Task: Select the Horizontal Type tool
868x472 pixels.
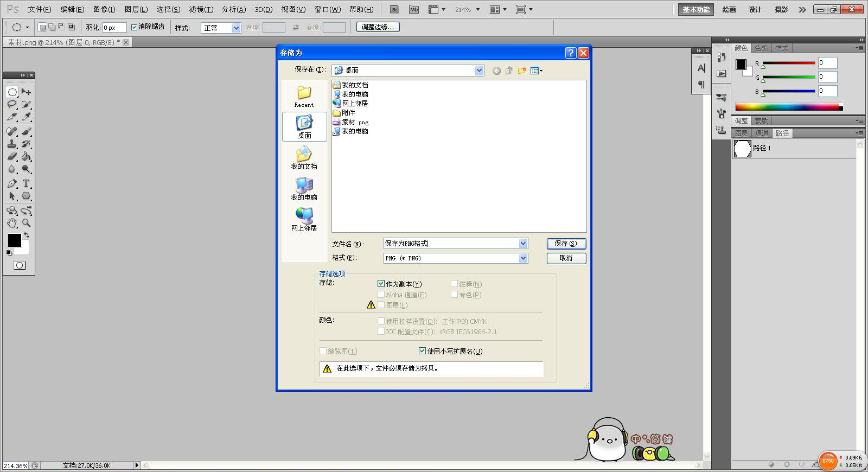Action: (26, 183)
